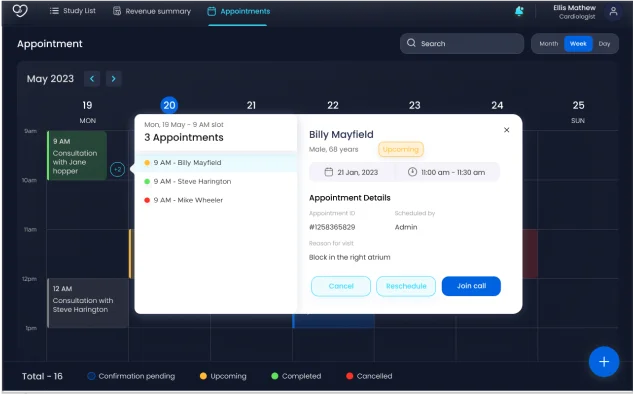
Task: Click the Reschedule button
Action: coord(406,286)
